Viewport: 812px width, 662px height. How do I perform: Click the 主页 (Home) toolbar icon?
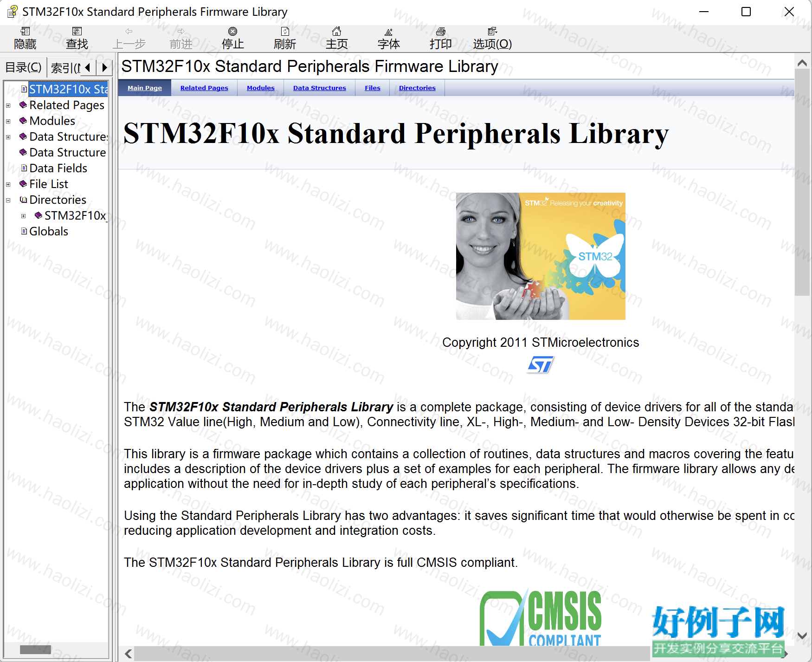coord(337,32)
